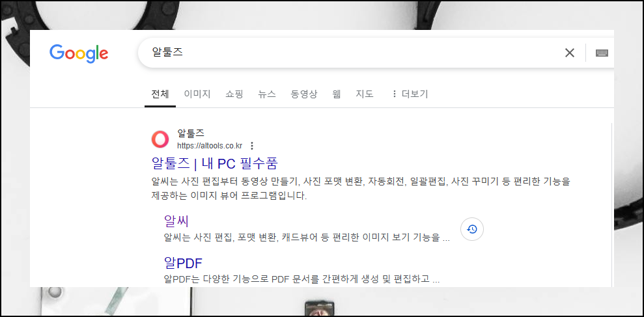Viewport: 644px width, 317px height.
Task: Open the 알PDF sitelink
Action: [183, 263]
